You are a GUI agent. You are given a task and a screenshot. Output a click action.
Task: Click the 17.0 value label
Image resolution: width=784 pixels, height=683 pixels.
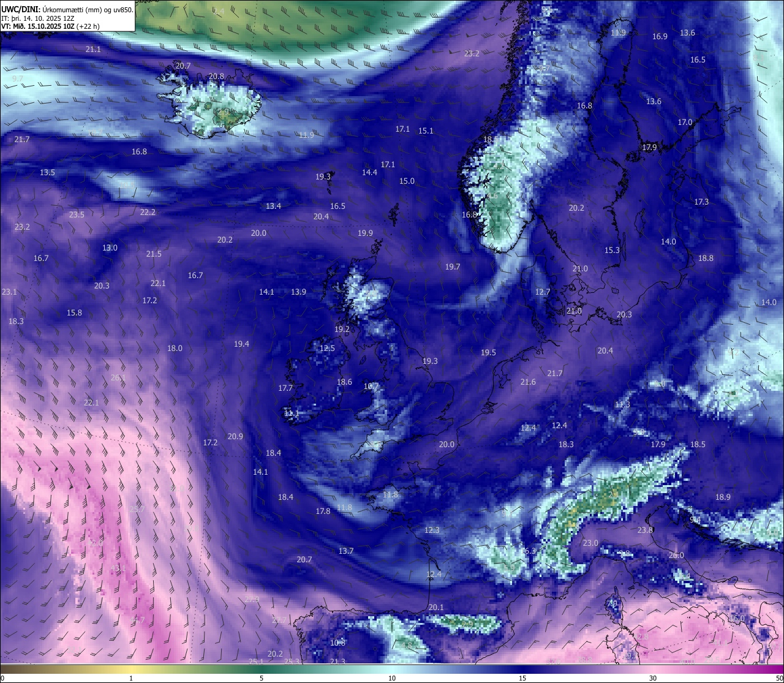click(685, 123)
